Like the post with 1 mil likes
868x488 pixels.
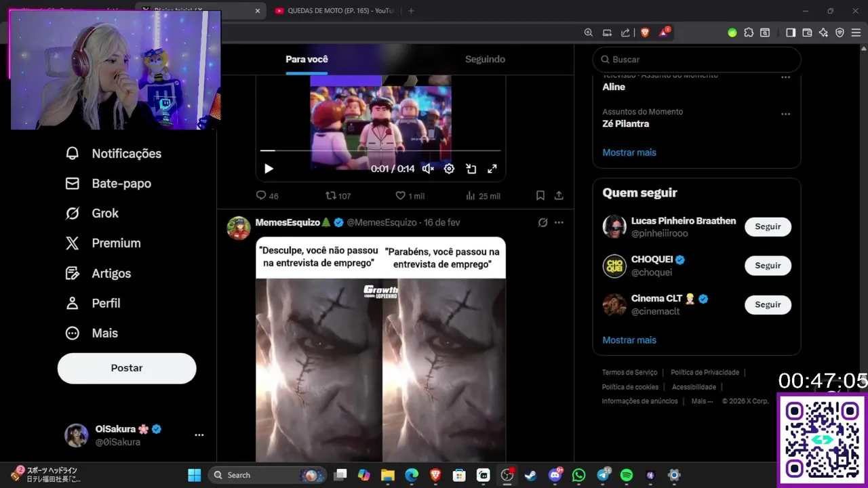410,196
